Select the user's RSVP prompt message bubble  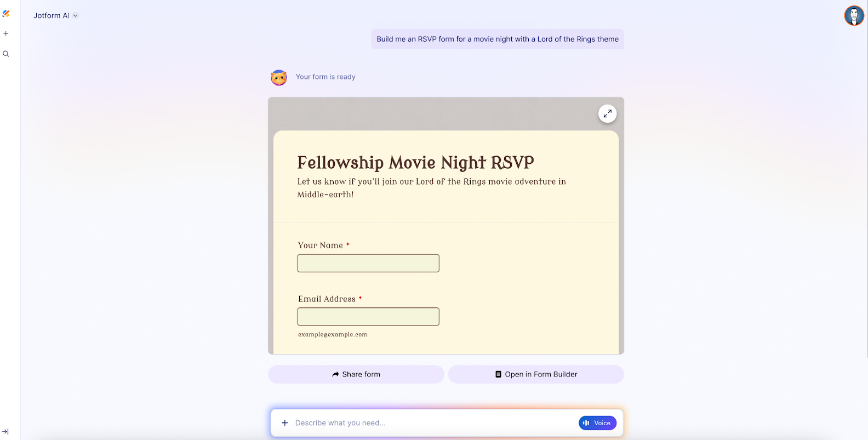496,39
